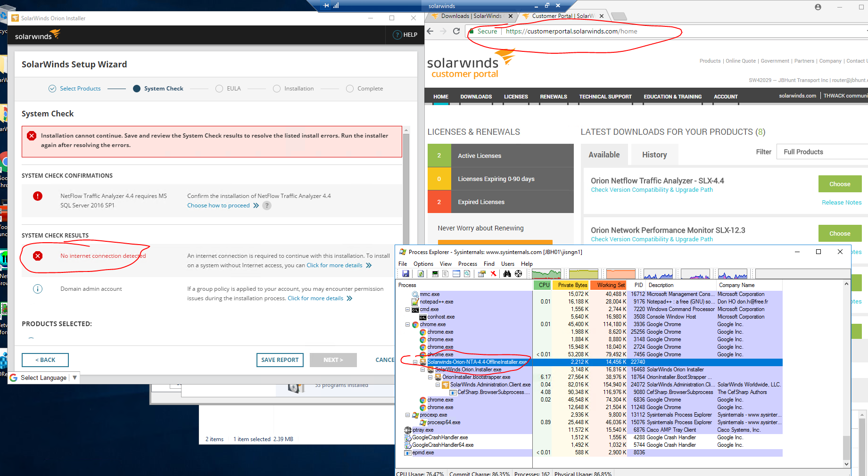Click the orange physical memory mini graph
The height and width of the screenshot is (476, 868).
(621, 274)
